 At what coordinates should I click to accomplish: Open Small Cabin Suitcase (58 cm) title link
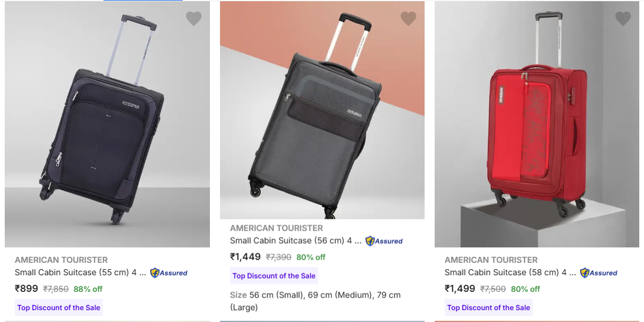point(510,273)
